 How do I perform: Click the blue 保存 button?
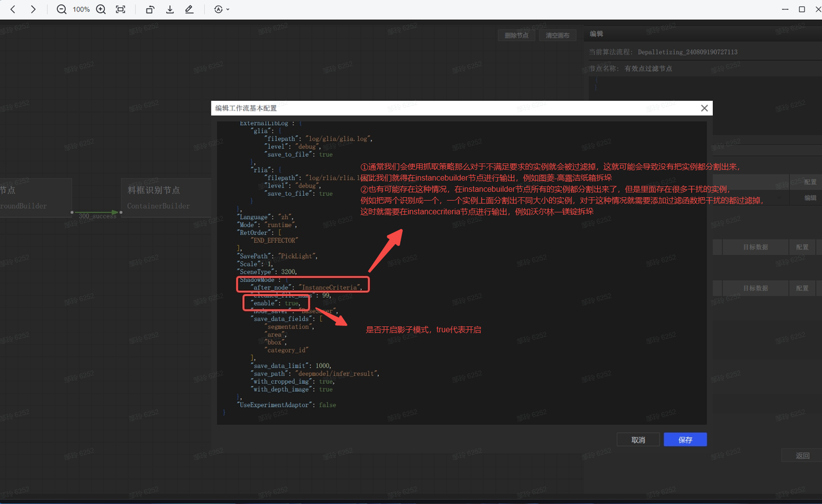click(685, 440)
